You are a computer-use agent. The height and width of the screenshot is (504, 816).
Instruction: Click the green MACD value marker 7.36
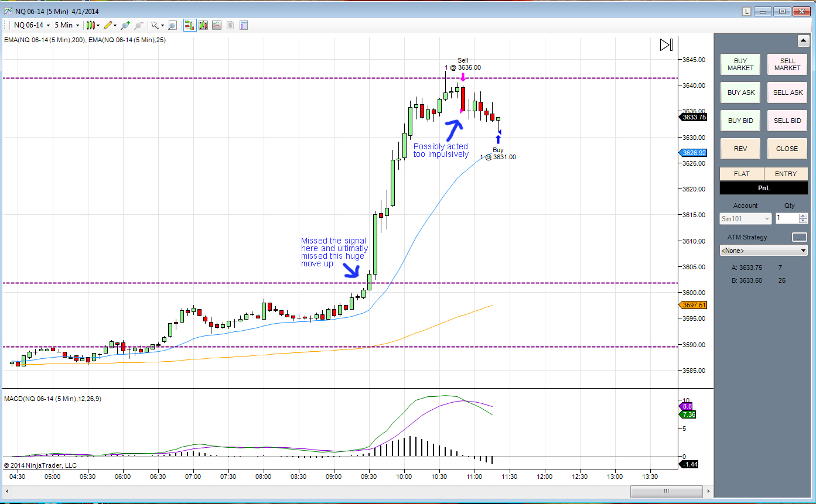[688, 414]
